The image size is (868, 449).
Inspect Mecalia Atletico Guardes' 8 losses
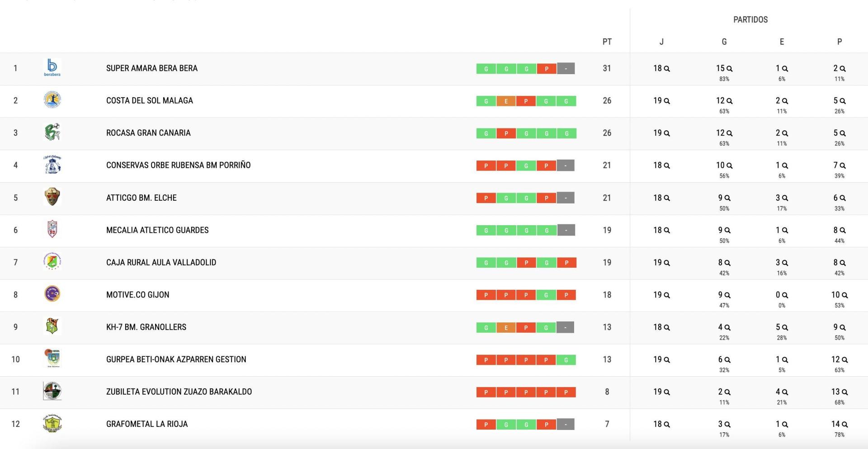[x=840, y=230]
